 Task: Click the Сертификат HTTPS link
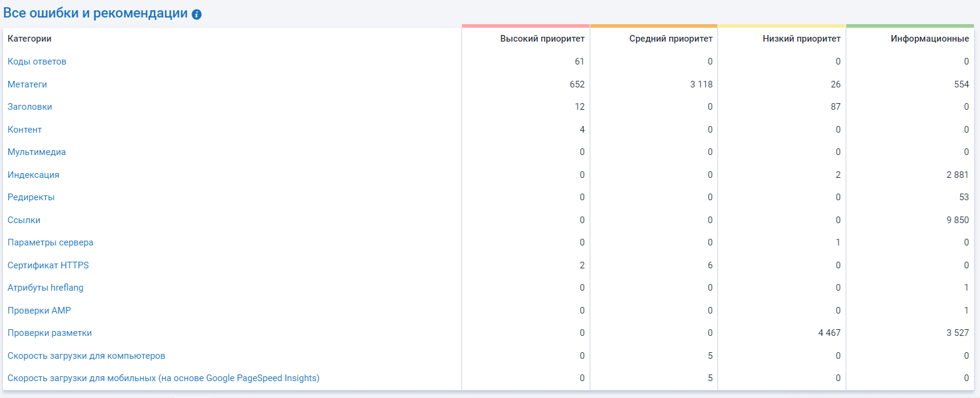tap(48, 265)
